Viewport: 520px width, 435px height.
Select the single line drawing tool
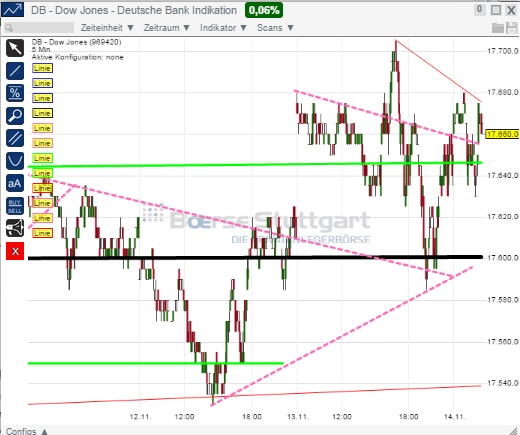click(x=15, y=71)
